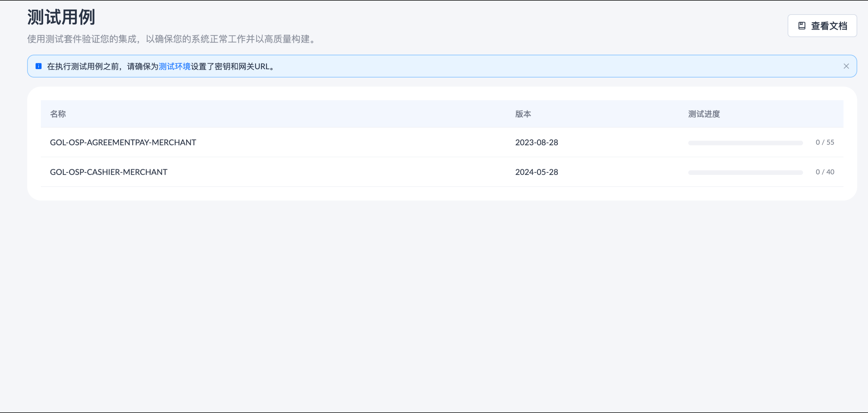Select the 2023-08-28 version cell
Screen dimensions: 868x413
536,142
